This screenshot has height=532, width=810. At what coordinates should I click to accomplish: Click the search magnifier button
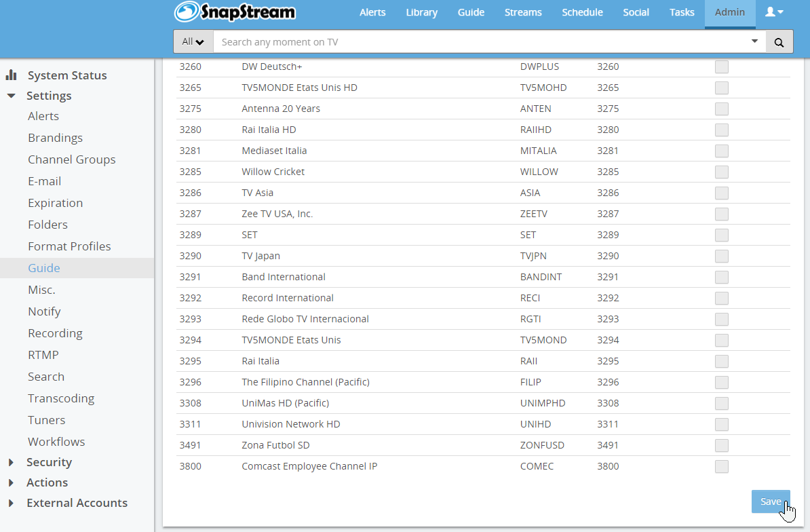click(779, 42)
